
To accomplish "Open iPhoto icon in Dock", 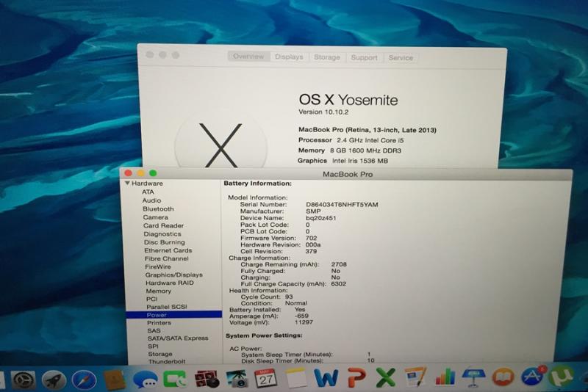I will tap(237, 379).
